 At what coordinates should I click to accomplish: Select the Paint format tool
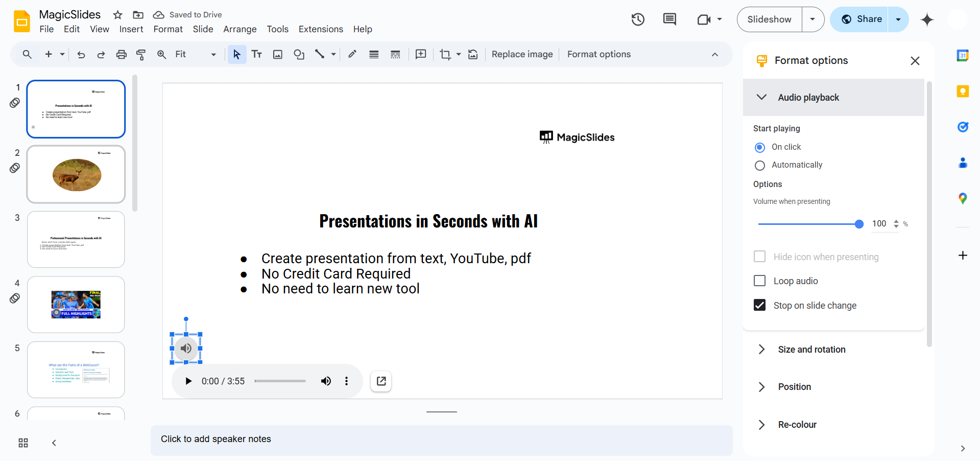tap(141, 55)
